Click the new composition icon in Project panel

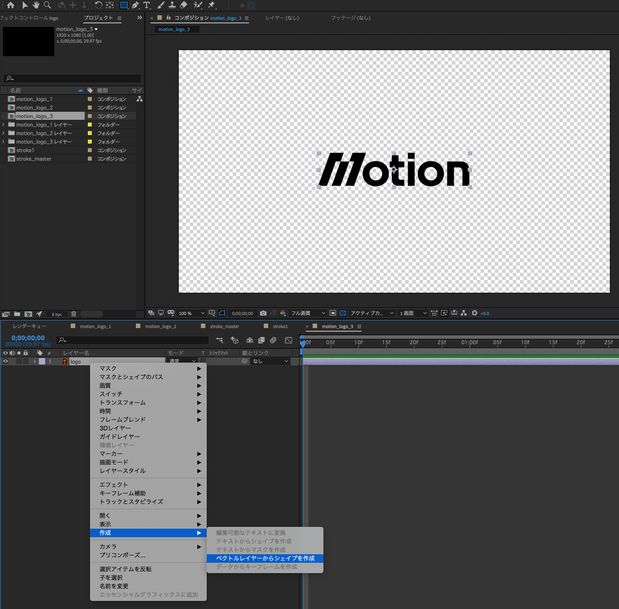click(28, 314)
